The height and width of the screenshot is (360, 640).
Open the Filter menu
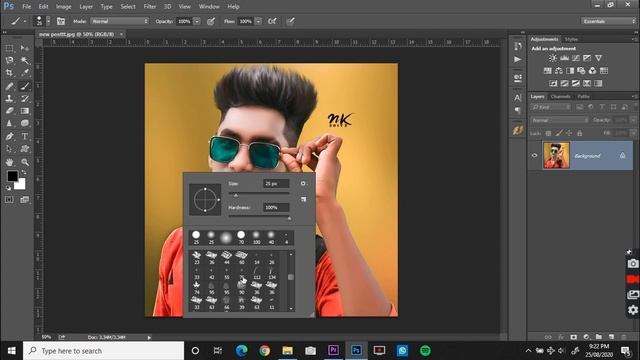coord(150,7)
